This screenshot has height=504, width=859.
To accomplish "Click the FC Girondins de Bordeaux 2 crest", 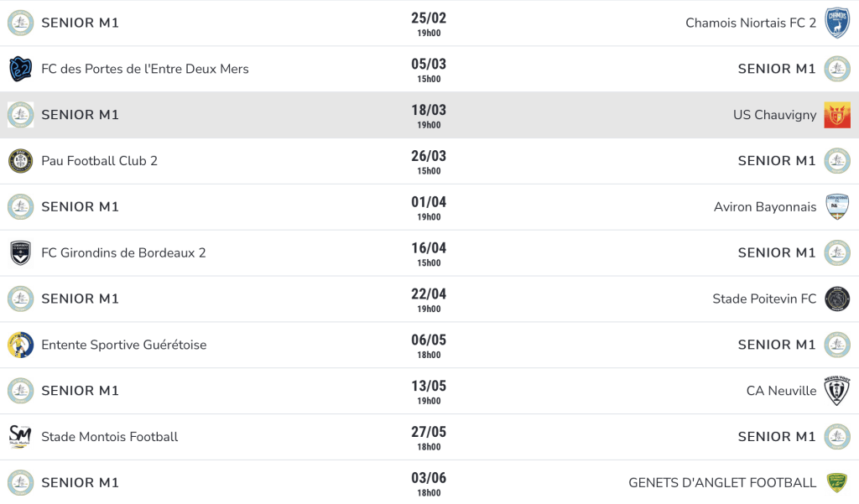I will pyautogui.click(x=20, y=252).
